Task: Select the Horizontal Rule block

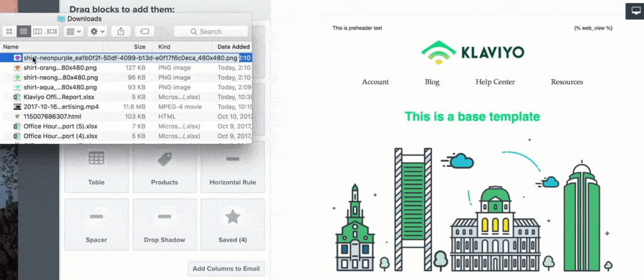Action: 233,168
